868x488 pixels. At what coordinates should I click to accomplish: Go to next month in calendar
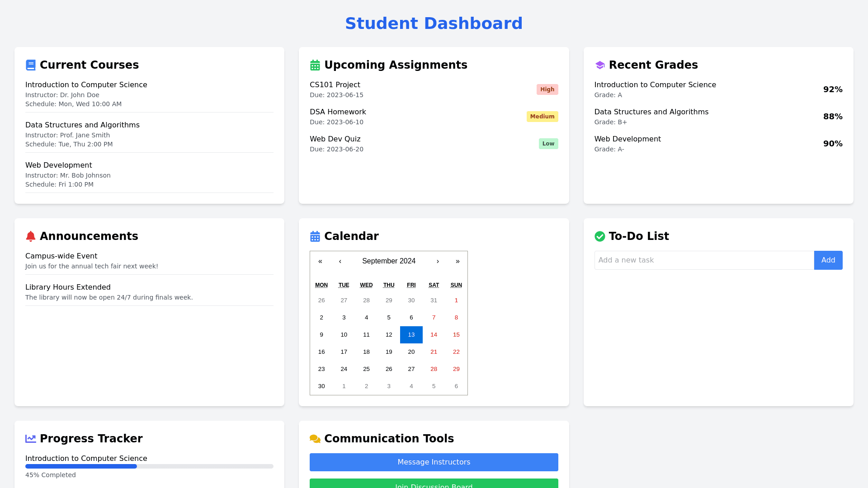438,261
